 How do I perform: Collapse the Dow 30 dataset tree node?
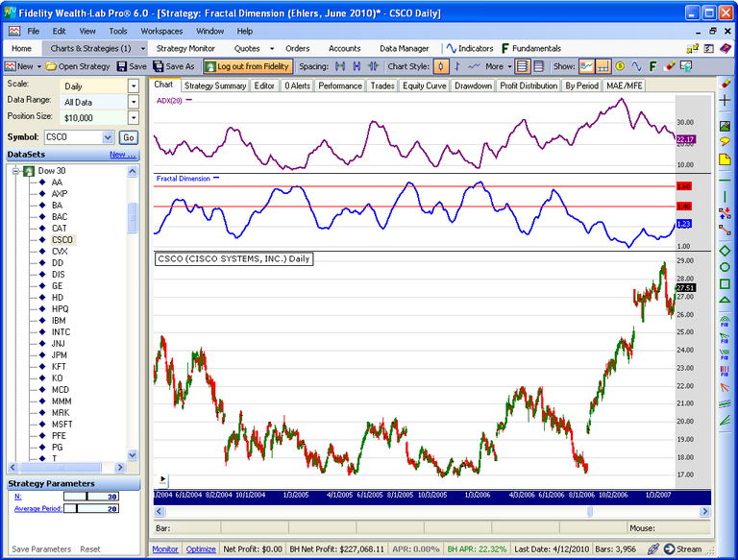[x=14, y=171]
